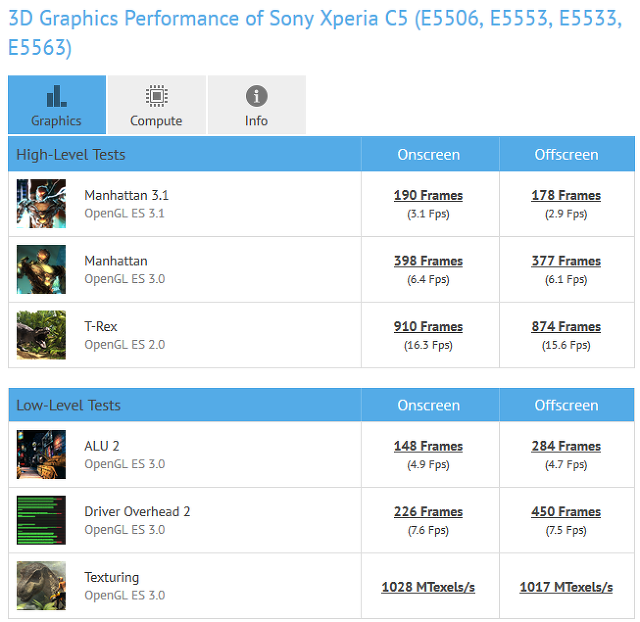Open the 178 Frames offscreen result
The width and height of the screenshot is (640, 622).
pyautogui.click(x=566, y=195)
